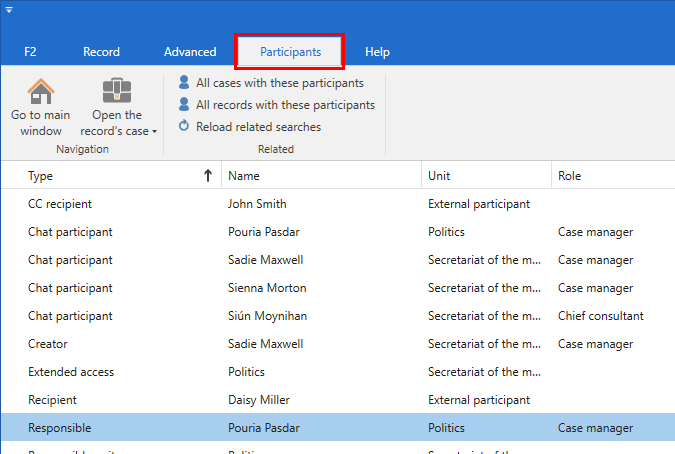Screen dimensions: 675x454
Task: Click the All cases with these participants icon
Action: coord(184,83)
